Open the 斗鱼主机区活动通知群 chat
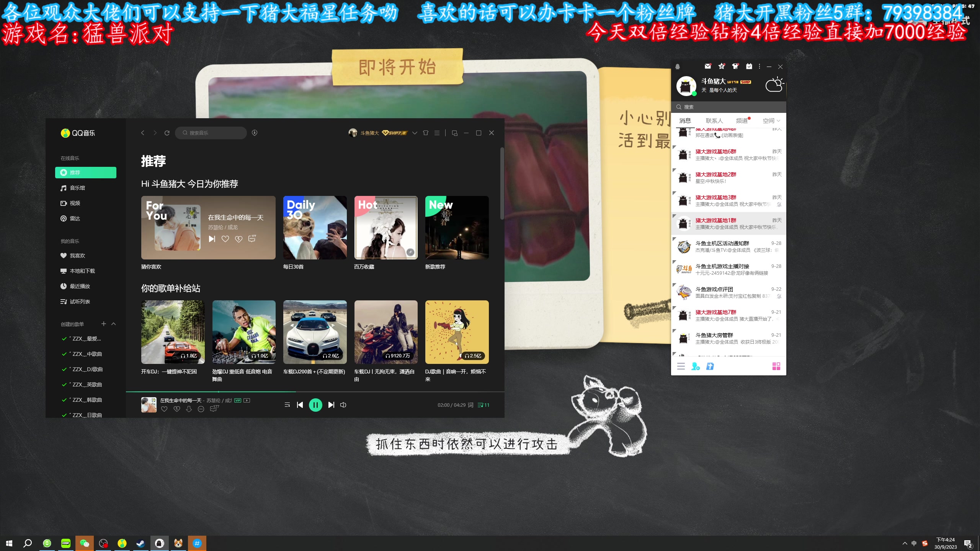 tap(728, 247)
